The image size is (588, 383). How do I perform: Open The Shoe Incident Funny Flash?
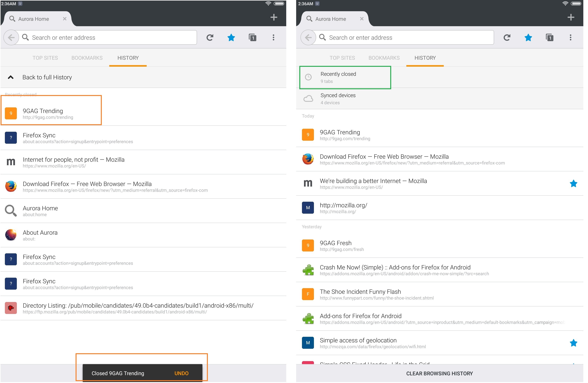coord(440,294)
